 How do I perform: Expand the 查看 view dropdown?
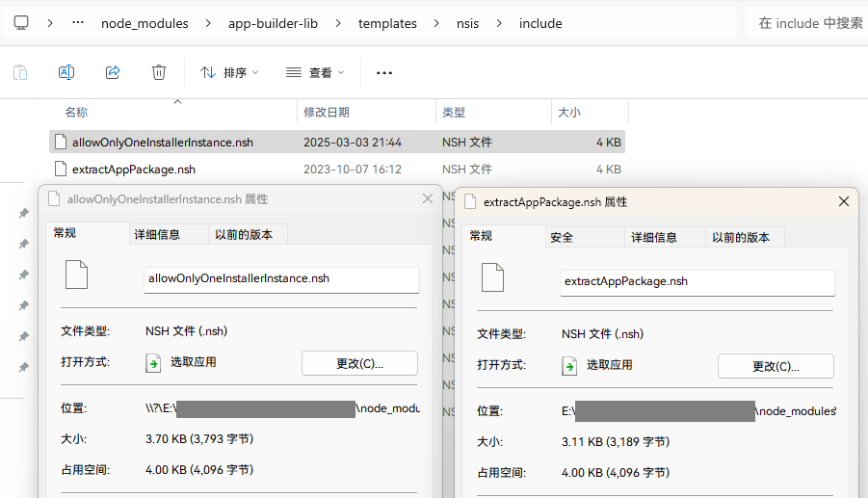tap(314, 72)
